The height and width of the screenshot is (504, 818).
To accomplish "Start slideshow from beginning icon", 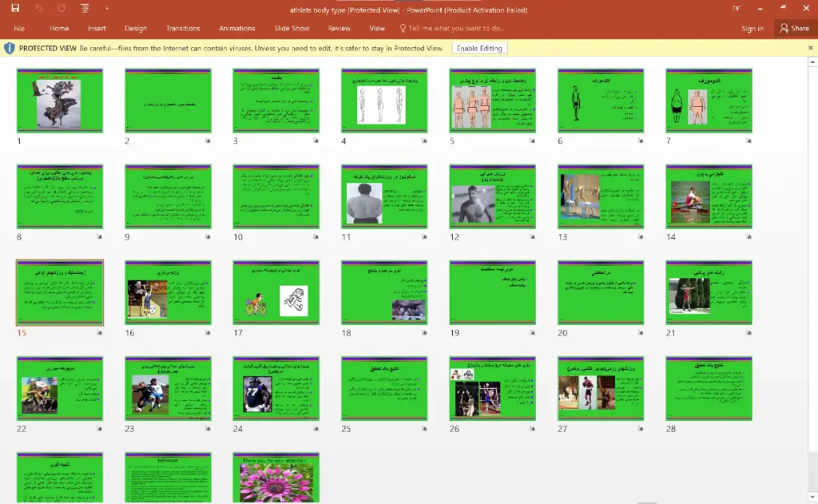I will (x=85, y=9).
